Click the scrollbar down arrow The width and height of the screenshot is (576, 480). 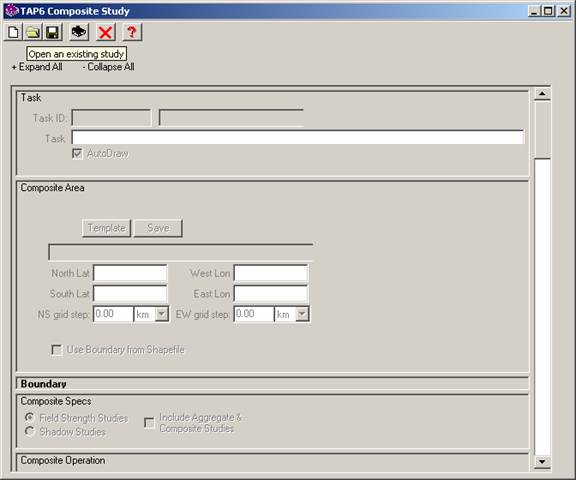[542, 462]
